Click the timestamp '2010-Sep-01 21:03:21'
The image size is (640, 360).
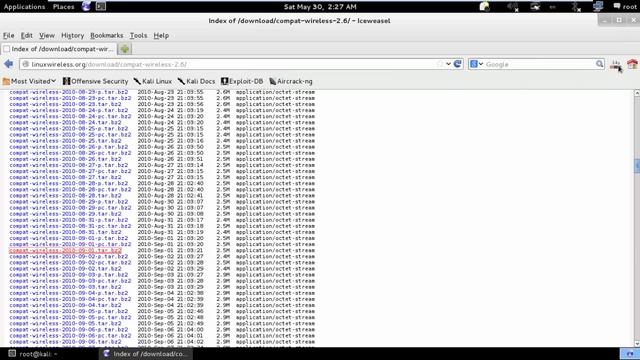pyautogui.click(x=170, y=251)
